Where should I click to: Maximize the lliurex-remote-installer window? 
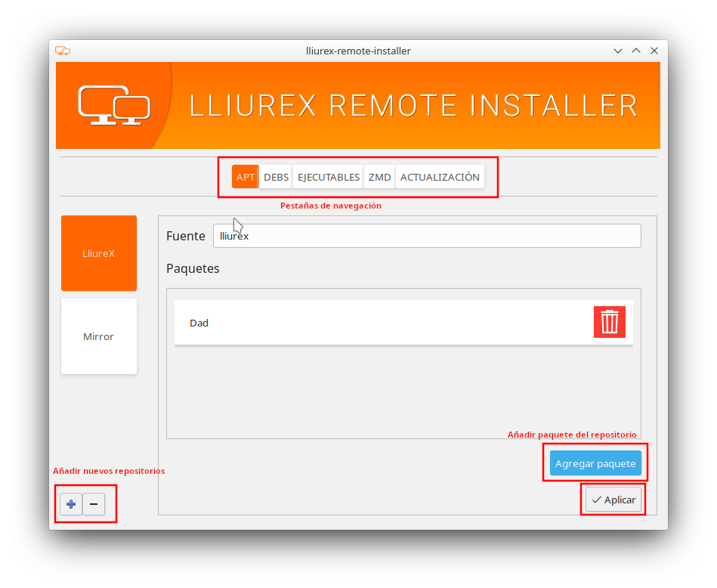[636, 51]
